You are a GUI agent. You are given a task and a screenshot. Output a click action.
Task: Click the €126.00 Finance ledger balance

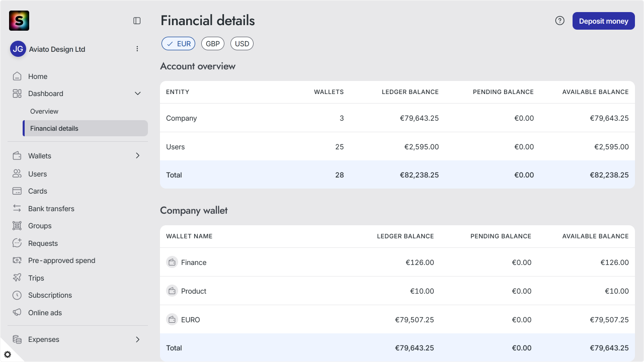[420, 262]
